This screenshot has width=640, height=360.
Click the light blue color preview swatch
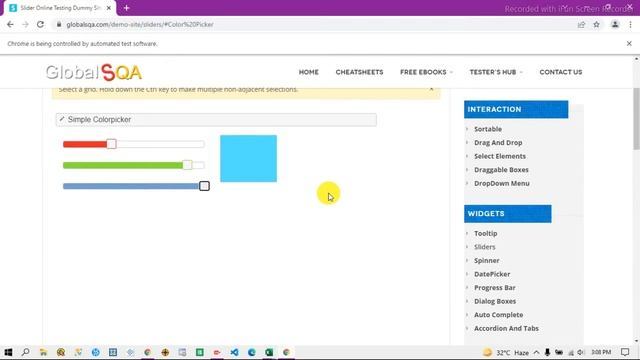tap(248, 158)
